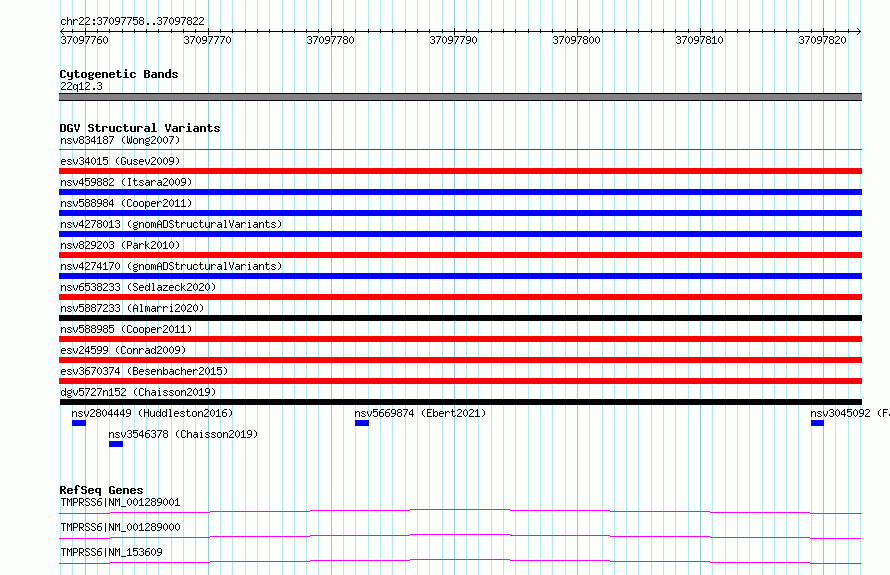Open transcript TMPRSS6|NM_153609 label

(x=111, y=552)
